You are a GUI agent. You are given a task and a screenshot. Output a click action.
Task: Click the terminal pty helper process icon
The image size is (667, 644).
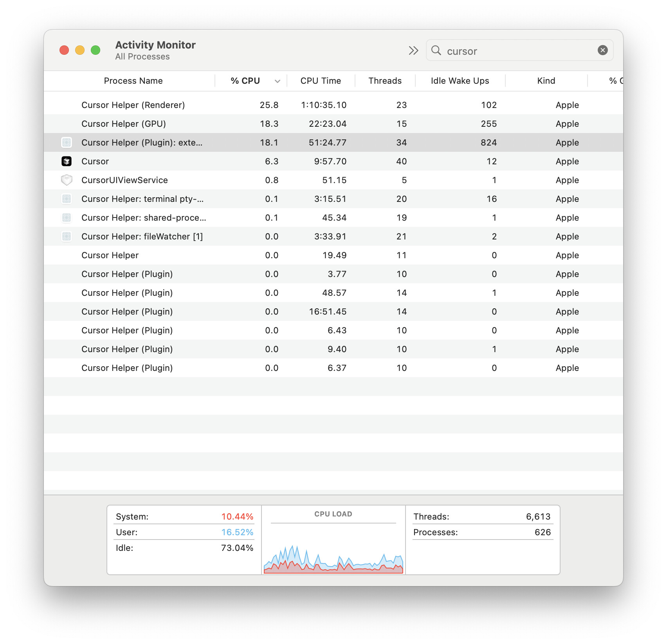(x=67, y=199)
